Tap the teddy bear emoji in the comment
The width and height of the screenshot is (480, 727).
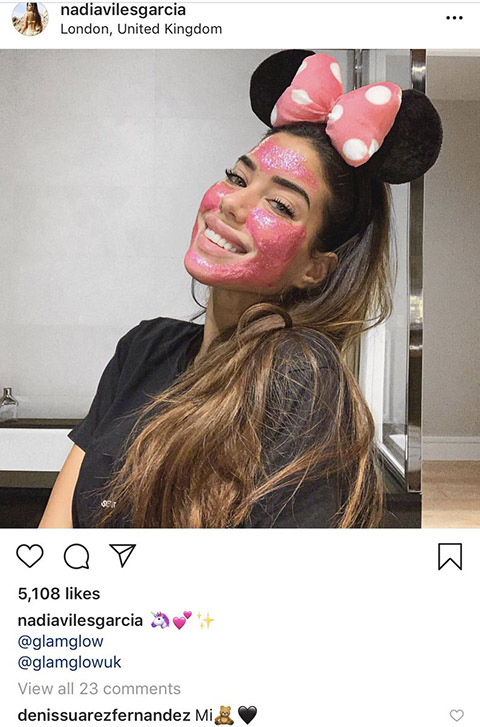[x=224, y=715]
